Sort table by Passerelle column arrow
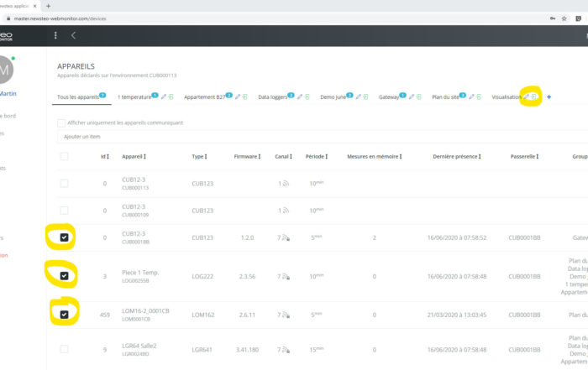 (x=537, y=157)
